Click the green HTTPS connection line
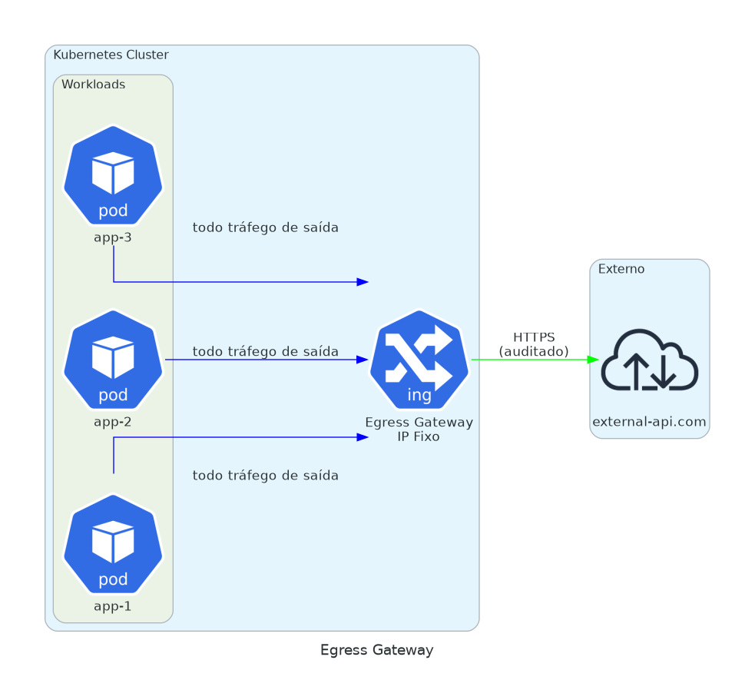The width and height of the screenshot is (755, 700). pos(530,360)
